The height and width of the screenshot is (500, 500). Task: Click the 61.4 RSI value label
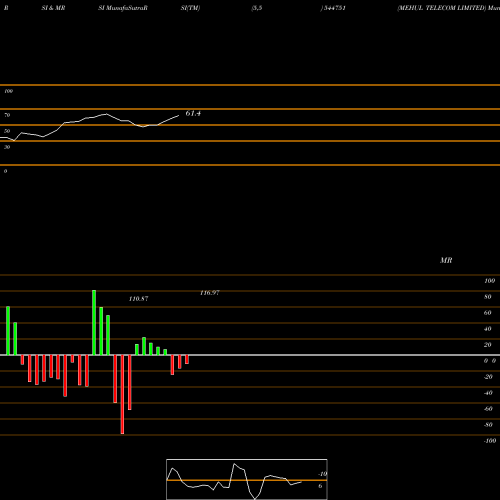coord(193,113)
